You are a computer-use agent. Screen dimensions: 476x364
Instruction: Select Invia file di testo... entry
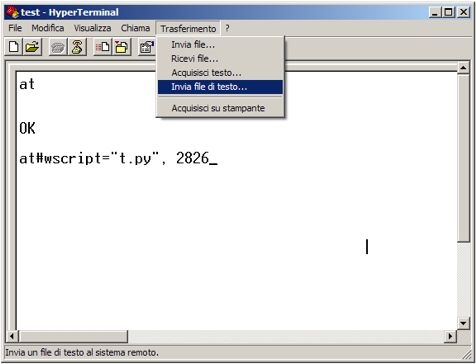(x=220, y=87)
